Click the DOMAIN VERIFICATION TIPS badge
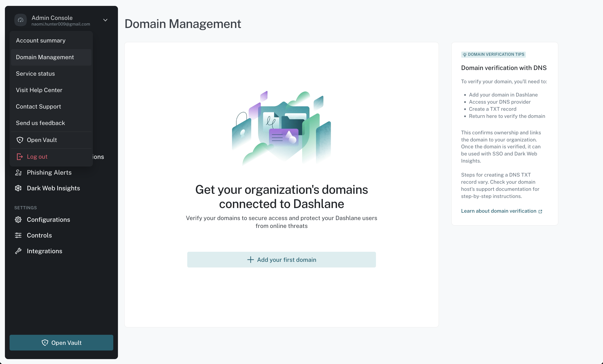 click(494, 55)
